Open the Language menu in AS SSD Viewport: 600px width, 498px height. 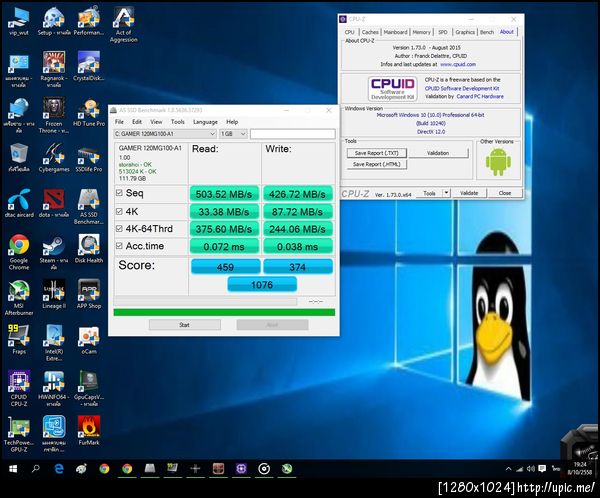pos(205,122)
